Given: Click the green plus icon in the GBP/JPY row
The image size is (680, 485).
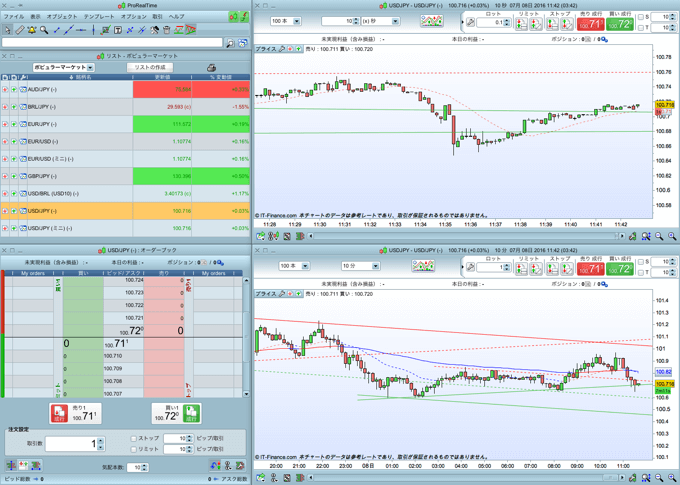Looking at the screenshot, I should coord(14,176).
